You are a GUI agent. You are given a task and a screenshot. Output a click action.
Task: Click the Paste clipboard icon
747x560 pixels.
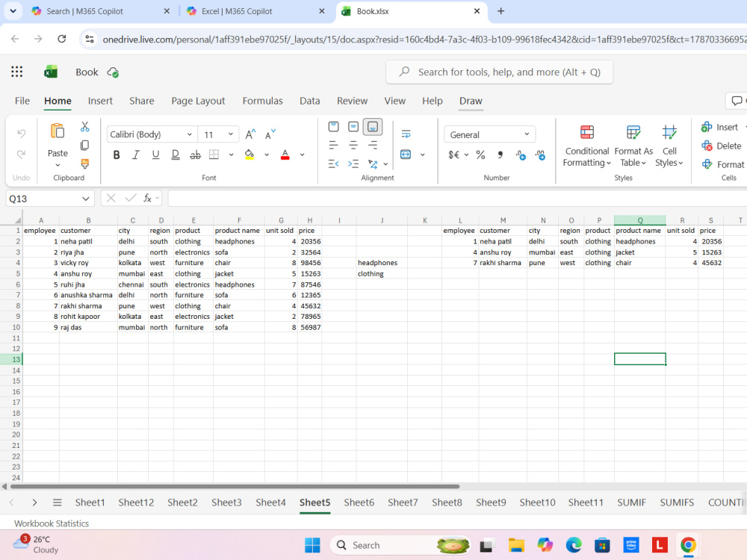[x=58, y=131]
